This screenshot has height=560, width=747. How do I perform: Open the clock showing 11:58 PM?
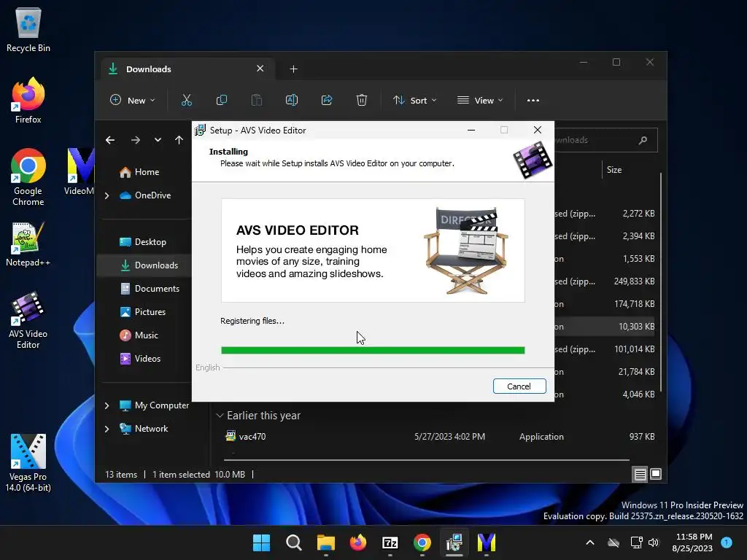(694, 537)
